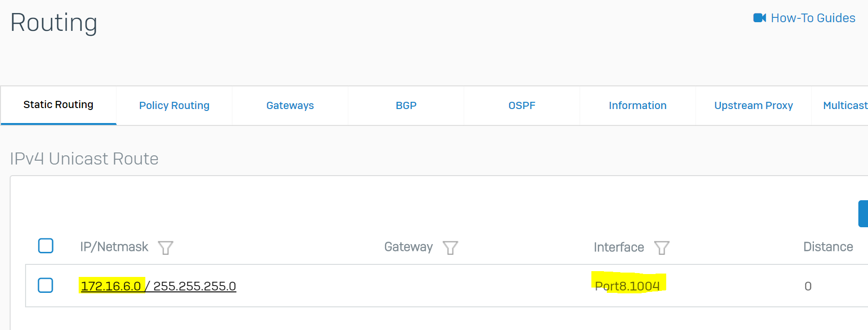The height and width of the screenshot is (330, 868).
Task: Open the 172.16.6.0 / 255.255.255.0 route entry
Action: coord(158,286)
